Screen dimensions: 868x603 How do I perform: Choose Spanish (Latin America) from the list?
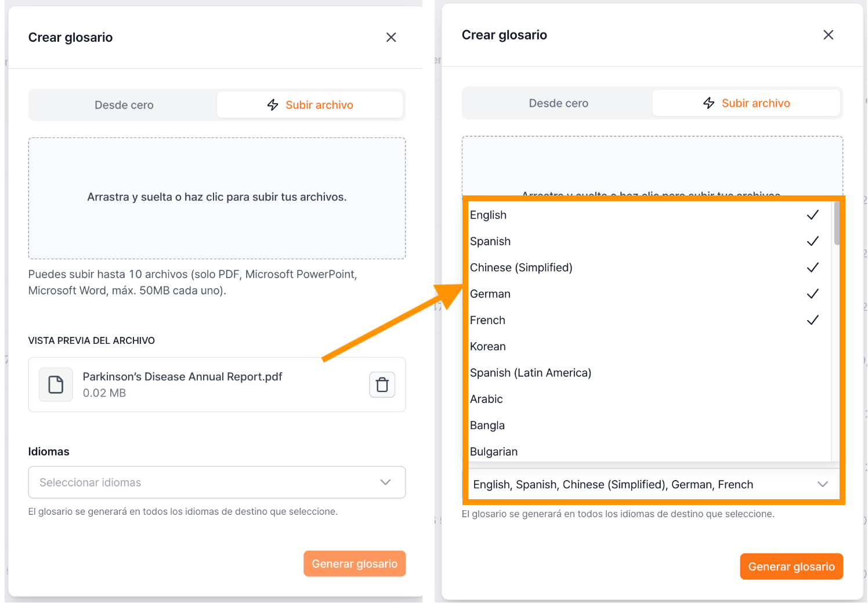649,373
